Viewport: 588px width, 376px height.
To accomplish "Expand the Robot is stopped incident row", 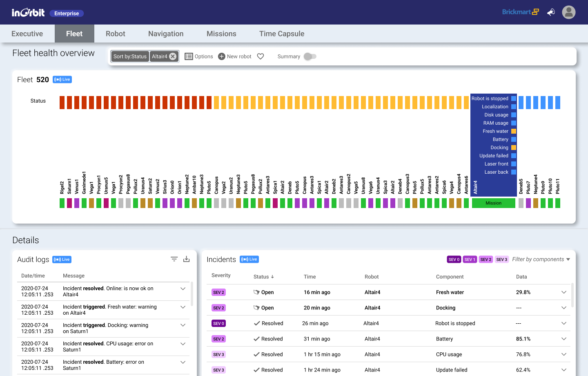I will point(564,323).
